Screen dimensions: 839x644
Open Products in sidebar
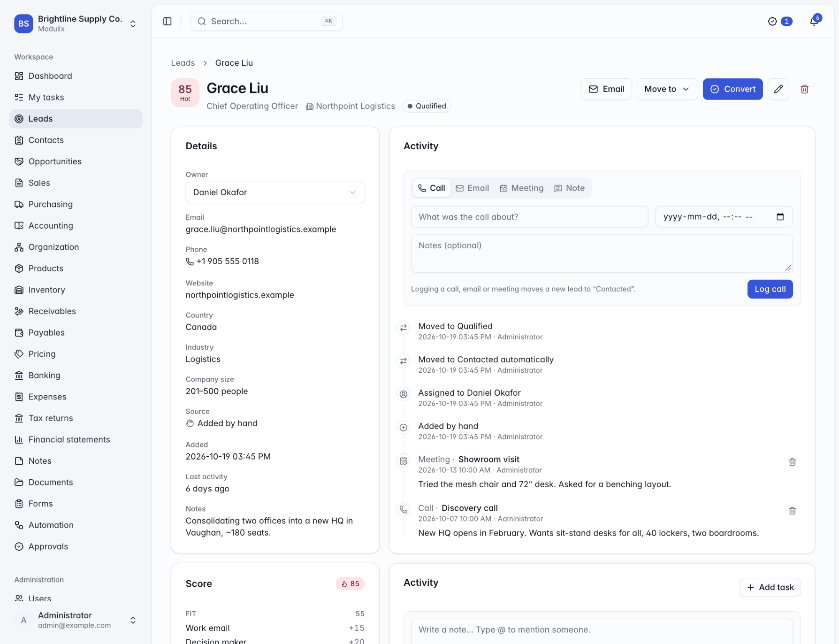[x=76, y=268]
